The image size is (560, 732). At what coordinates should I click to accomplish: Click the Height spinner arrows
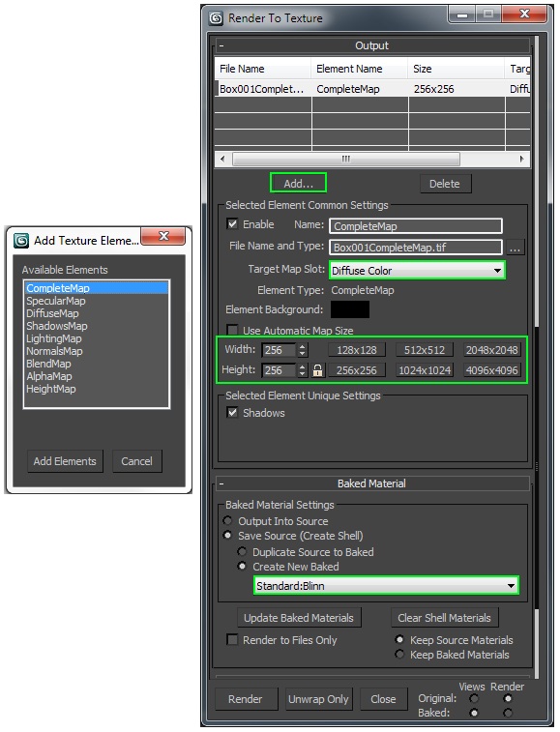303,370
